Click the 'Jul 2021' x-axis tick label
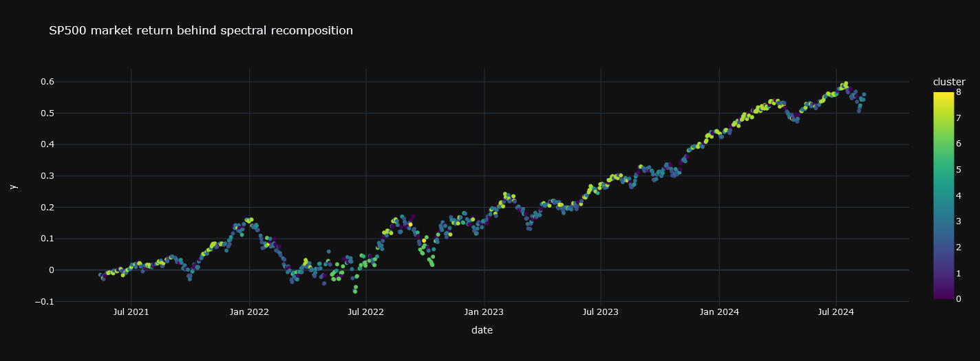The image size is (980, 361). pos(131,311)
